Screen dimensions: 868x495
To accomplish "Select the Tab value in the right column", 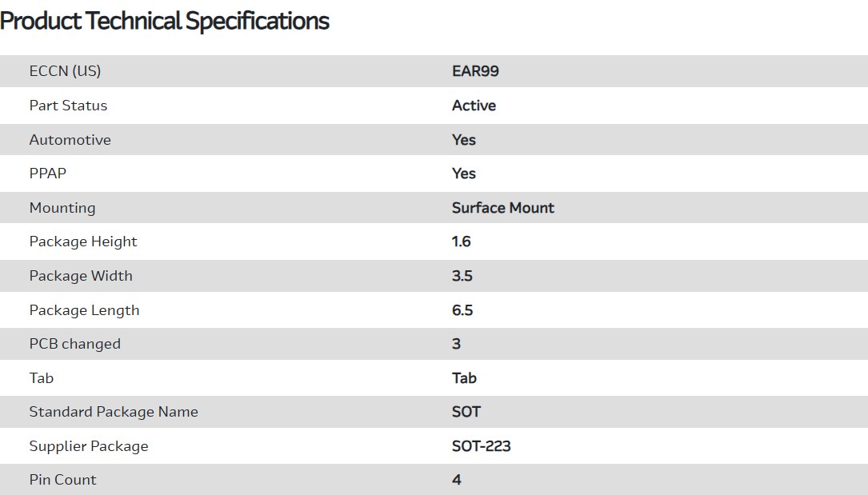I will [464, 378].
